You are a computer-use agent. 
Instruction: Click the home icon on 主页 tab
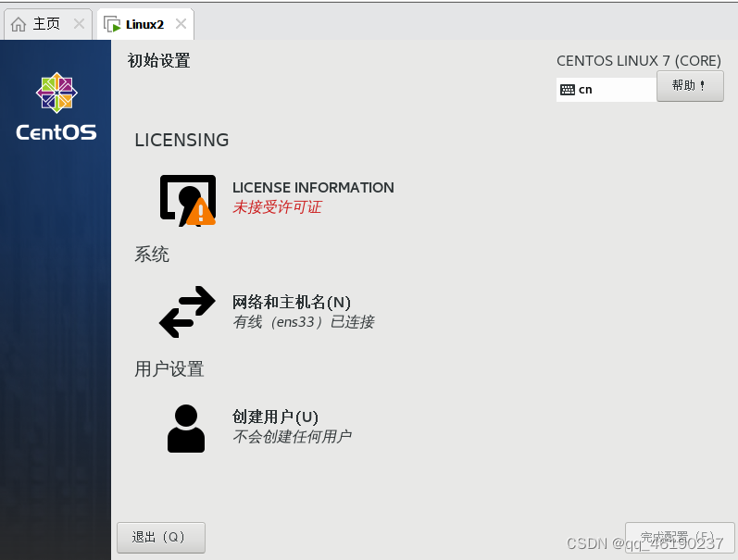19,24
